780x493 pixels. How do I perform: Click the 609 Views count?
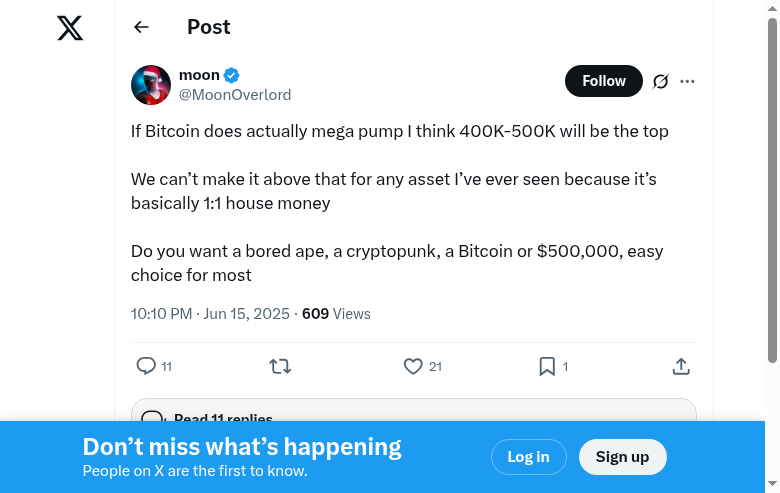[x=336, y=314]
